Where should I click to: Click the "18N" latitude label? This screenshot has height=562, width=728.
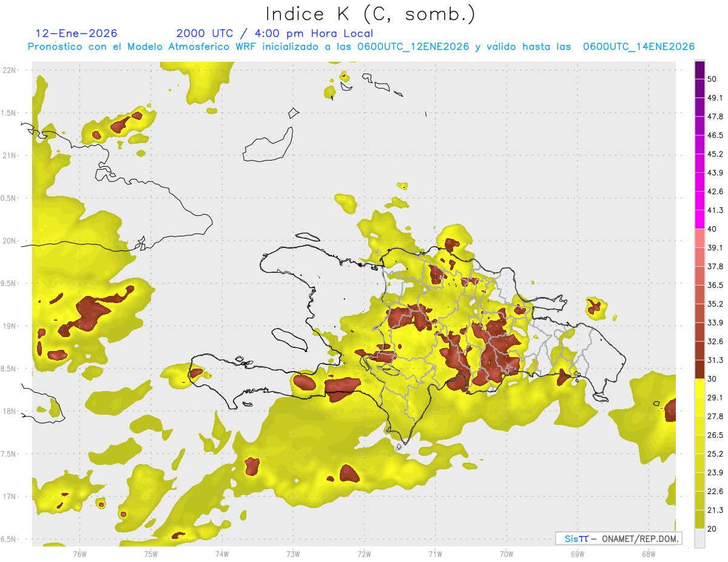pos(9,411)
